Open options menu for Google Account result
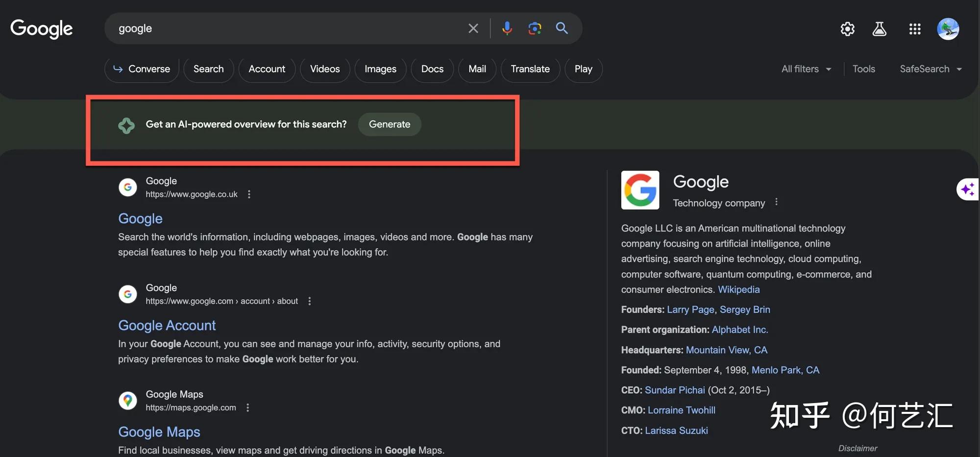The image size is (980, 457). tap(309, 301)
